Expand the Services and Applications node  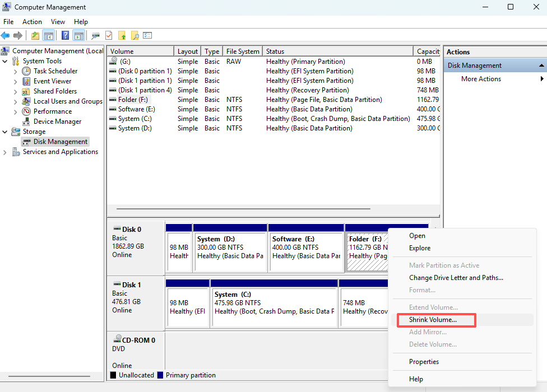click(5, 152)
